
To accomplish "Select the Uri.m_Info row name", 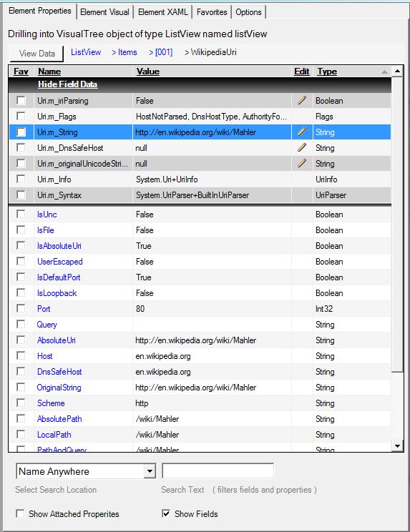I will (x=54, y=179).
